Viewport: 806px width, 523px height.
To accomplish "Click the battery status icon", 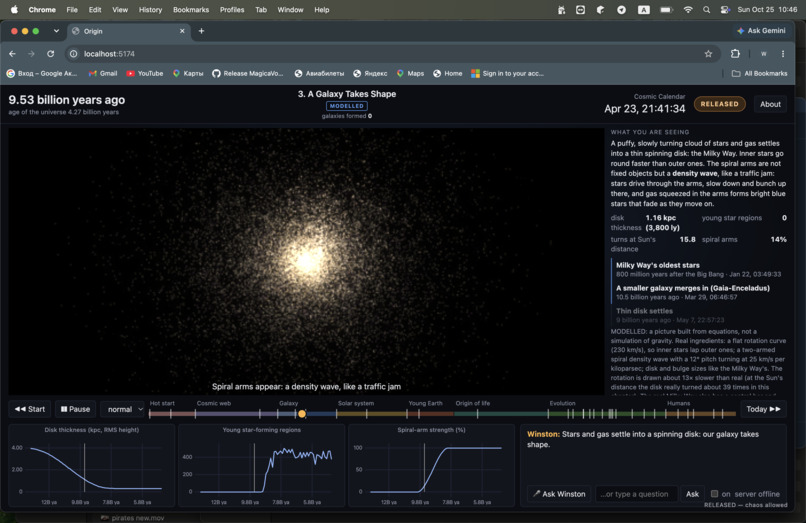I will click(666, 10).
